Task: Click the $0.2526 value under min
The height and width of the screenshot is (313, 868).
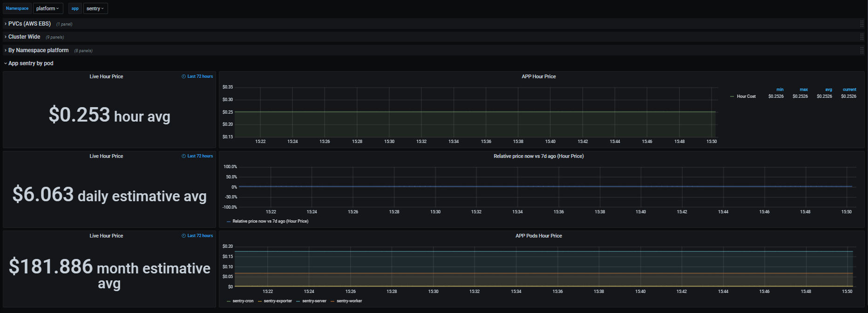Action: click(x=776, y=96)
